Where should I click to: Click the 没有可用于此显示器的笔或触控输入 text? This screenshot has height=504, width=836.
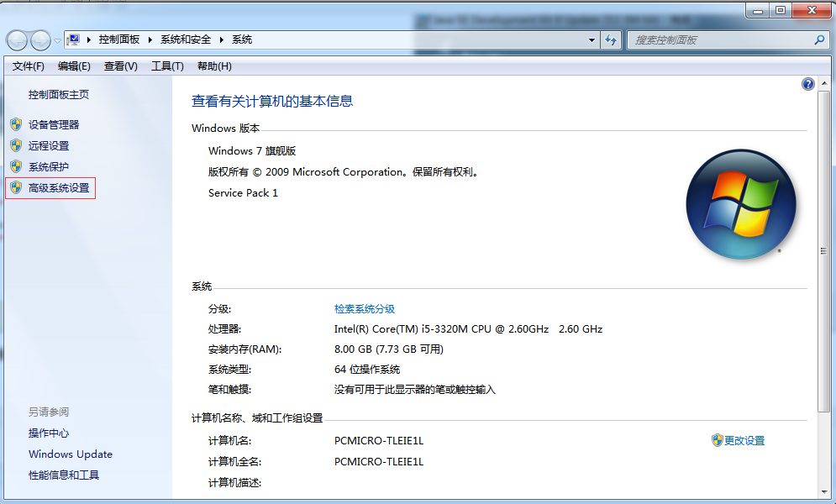[415, 390]
